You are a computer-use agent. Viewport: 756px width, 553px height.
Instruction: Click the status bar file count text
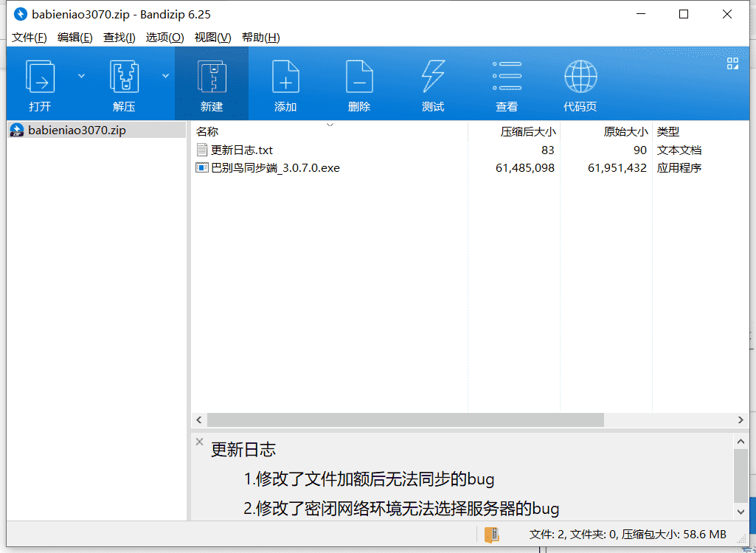click(628, 534)
